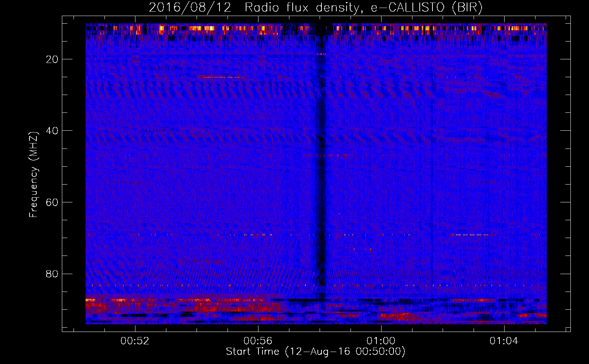
Task: Select the Frequency (MHZ) axis label
Action: [x=33, y=175]
